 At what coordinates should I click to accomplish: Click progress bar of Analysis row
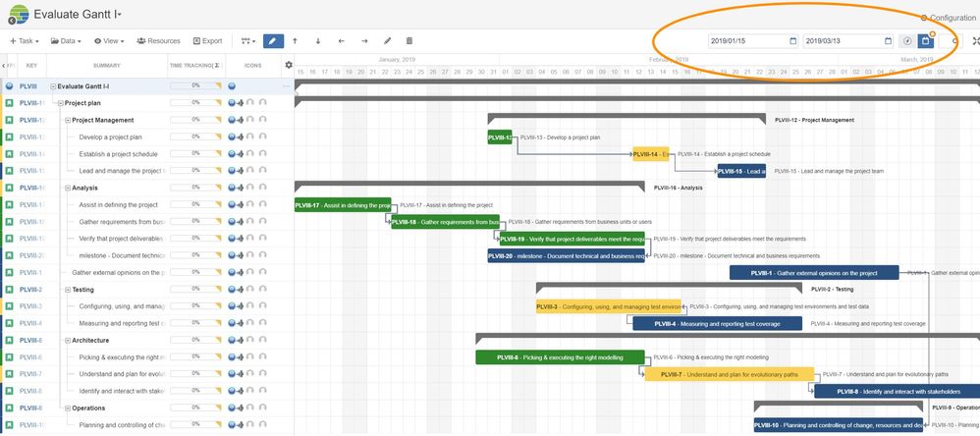pyautogui.click(x=195, y=188)
